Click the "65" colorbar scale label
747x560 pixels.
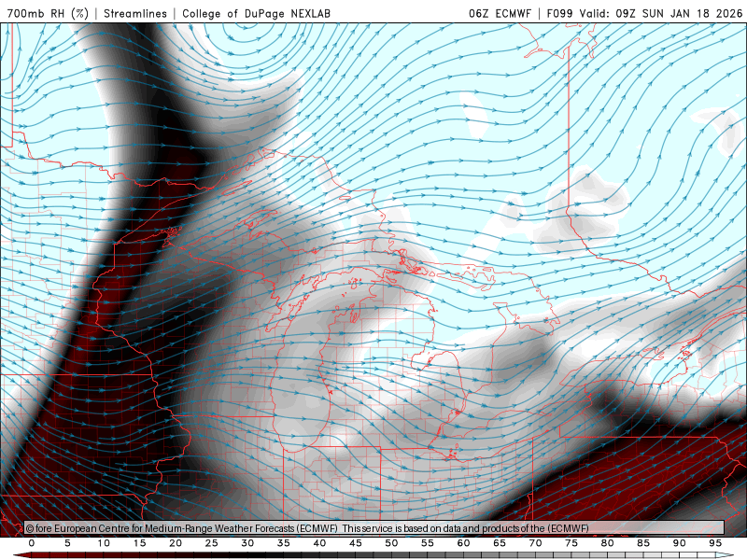(500, 543)
